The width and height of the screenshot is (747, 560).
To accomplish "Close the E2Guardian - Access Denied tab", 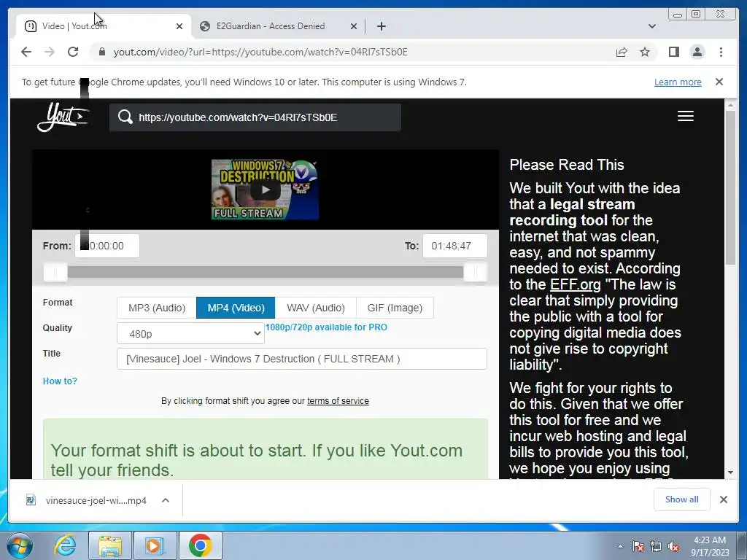I will pos(354,26).
